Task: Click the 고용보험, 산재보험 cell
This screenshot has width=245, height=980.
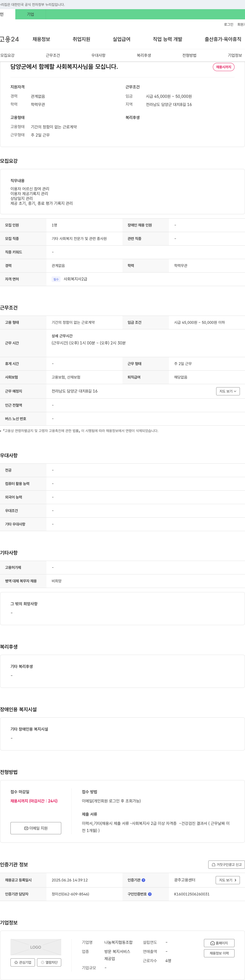Action: (x=66, y=377)
